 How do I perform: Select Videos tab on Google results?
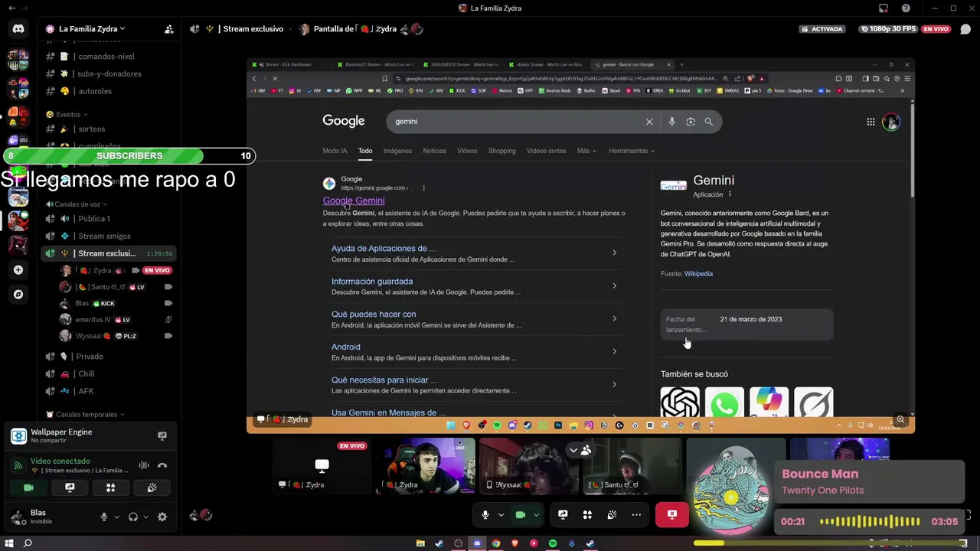[467, 151]
